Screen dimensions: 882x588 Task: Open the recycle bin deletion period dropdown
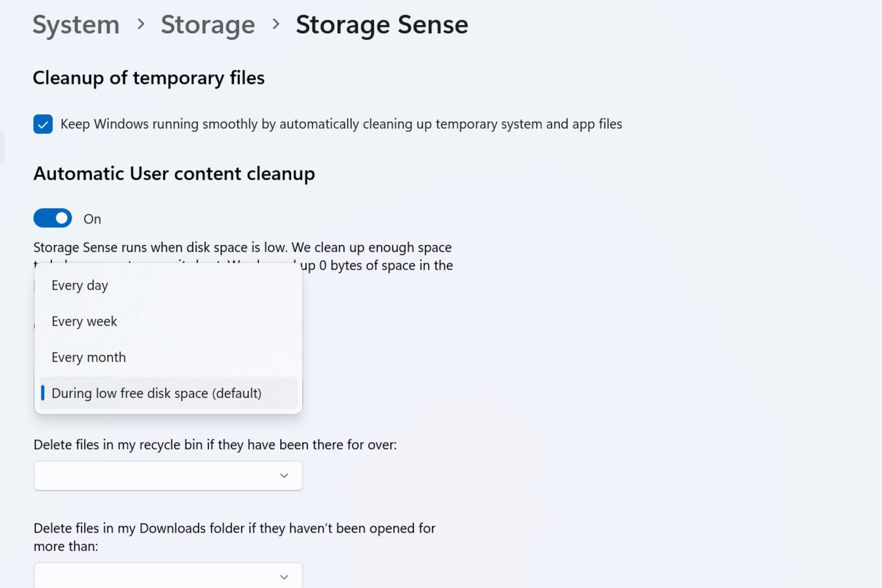click(168, 475)
